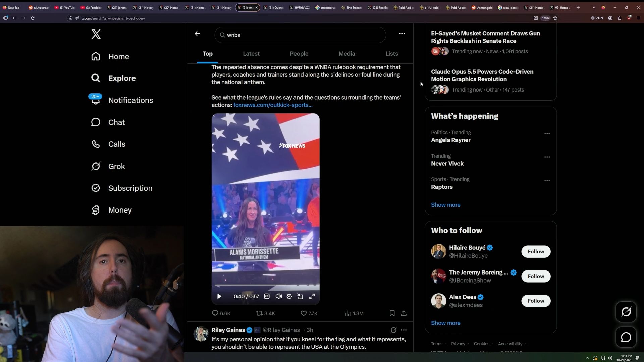644x362 pixels.
Task: Mute the video audio
Action: pyautogui.click(x=278, y=296)
